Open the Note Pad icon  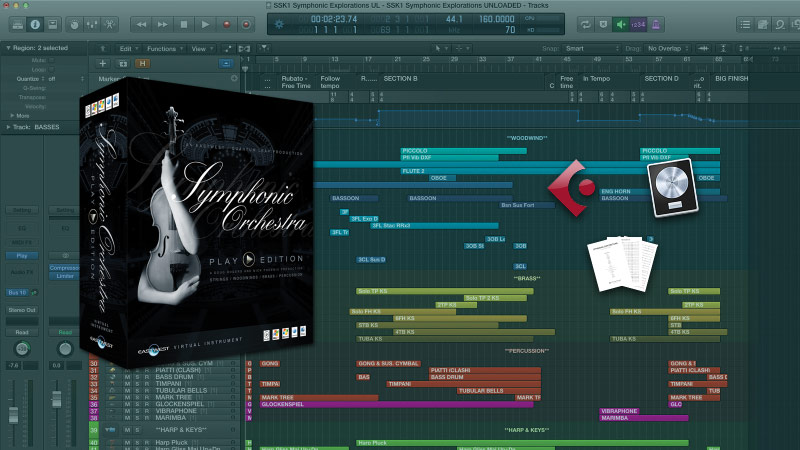[x=763, y=24]
